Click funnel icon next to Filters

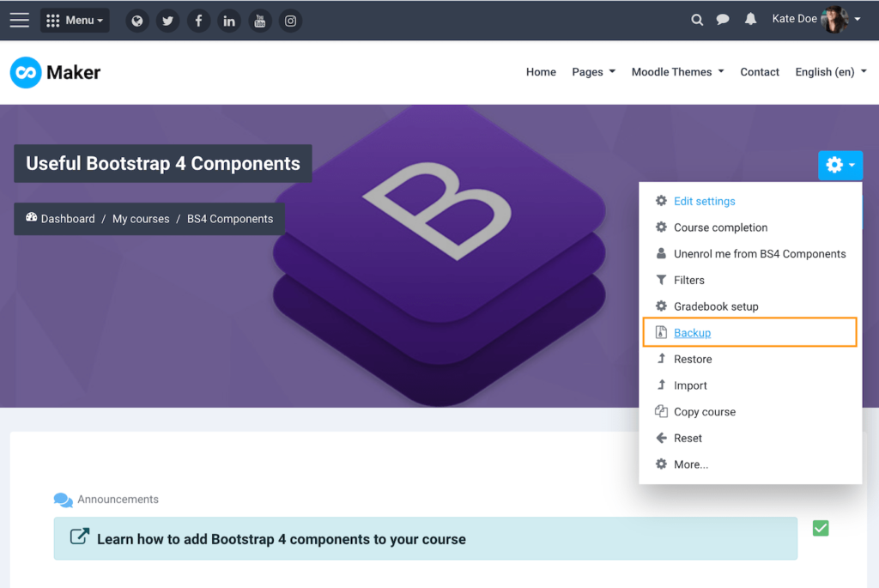(x=662, y=280)
